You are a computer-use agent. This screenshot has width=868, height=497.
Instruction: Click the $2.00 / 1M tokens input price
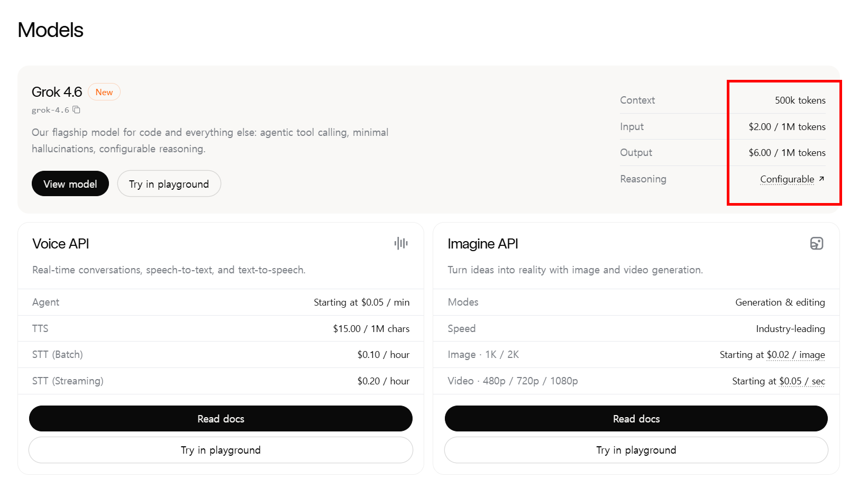coord(787,127)
